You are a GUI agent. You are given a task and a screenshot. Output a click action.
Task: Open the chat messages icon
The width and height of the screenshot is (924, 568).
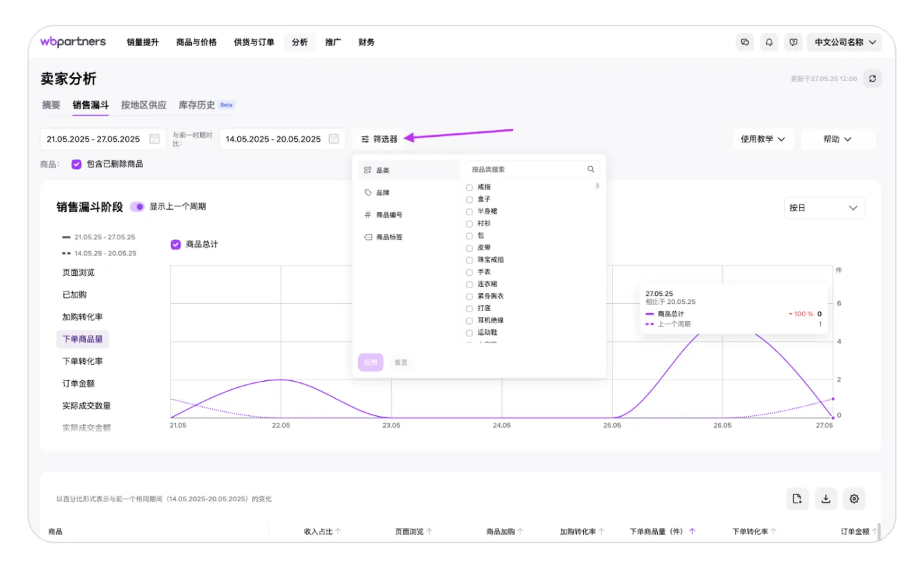coord(745,43)
